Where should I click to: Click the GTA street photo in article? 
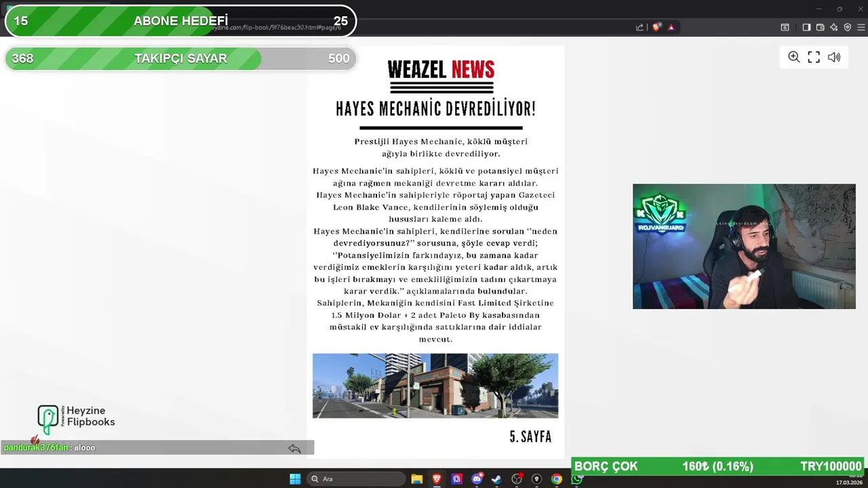click(435, 386)
